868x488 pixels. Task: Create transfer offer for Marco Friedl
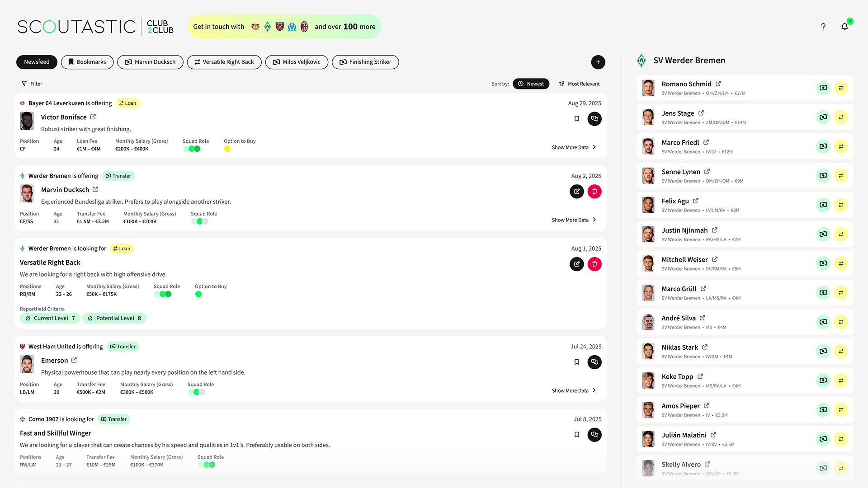(x=823, y=146)
